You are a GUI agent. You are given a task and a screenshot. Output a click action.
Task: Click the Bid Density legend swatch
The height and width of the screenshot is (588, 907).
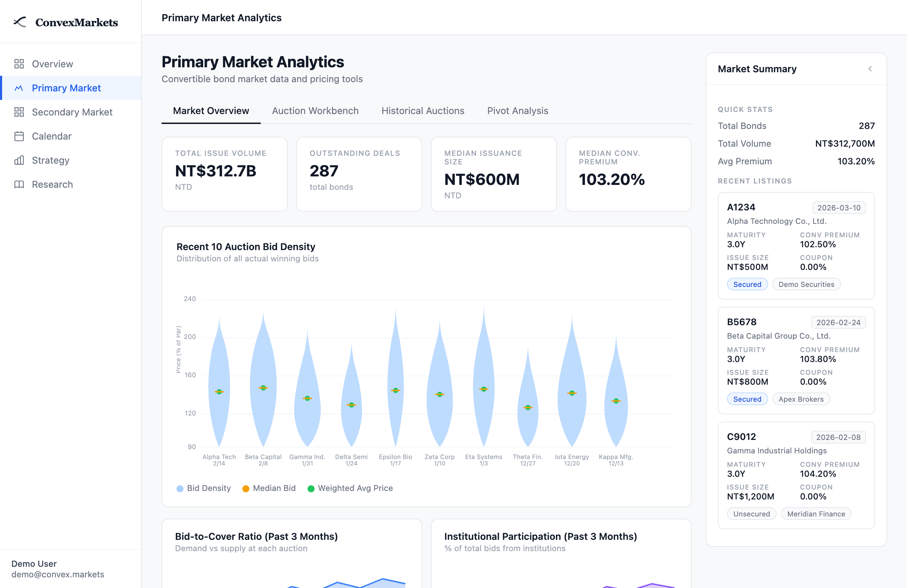click(180, 488)
